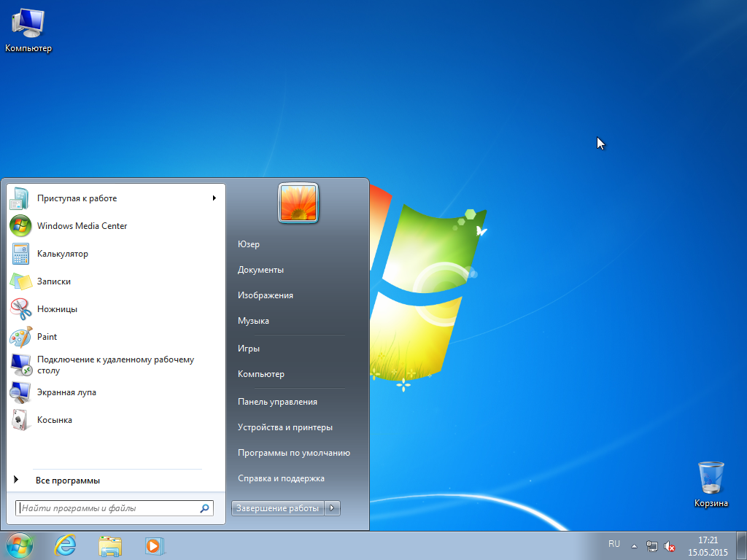Launch Windows Media Player from taskbar
The image size is (747, 560).
pyautogui.click(x=154, y=545)
